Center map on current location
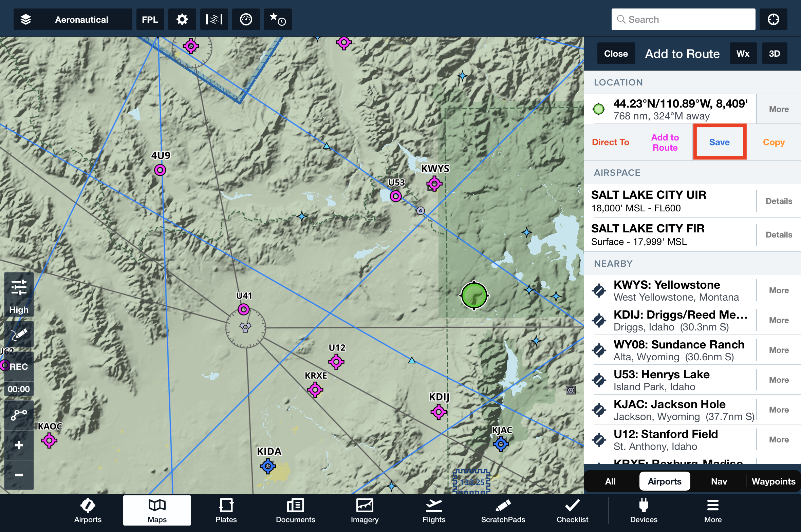The height and width of the screenshot is (532, 801). pos(773,19)
